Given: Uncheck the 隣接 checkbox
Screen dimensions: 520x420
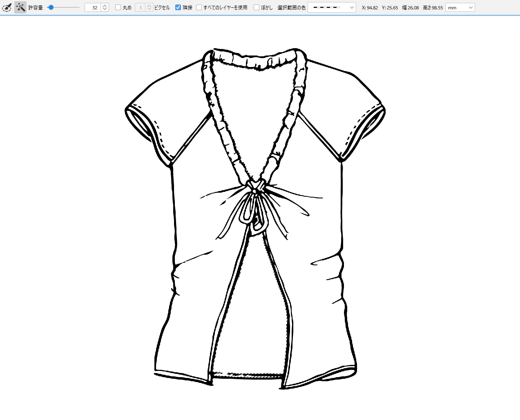Looking at the screenshot, I should point(178,7).
